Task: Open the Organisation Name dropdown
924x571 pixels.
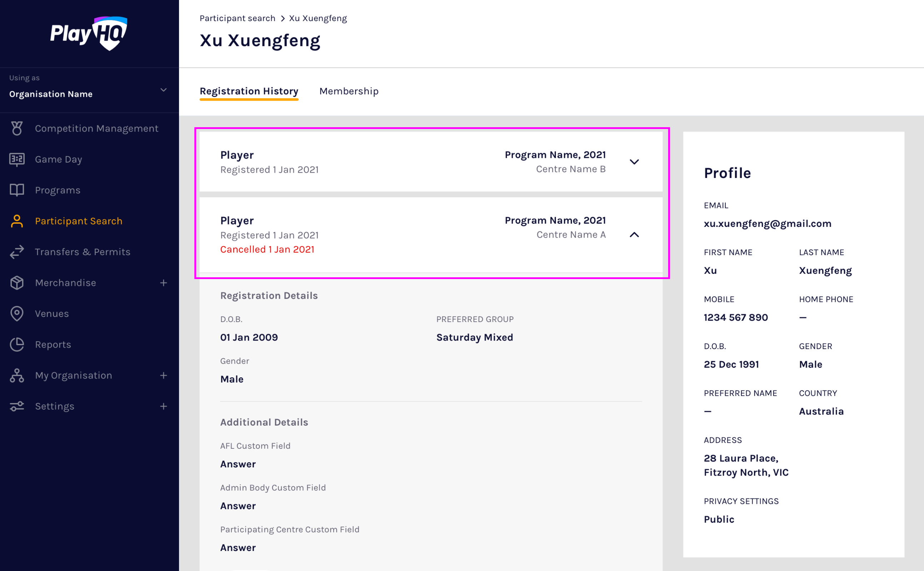Action: [164, 90]
